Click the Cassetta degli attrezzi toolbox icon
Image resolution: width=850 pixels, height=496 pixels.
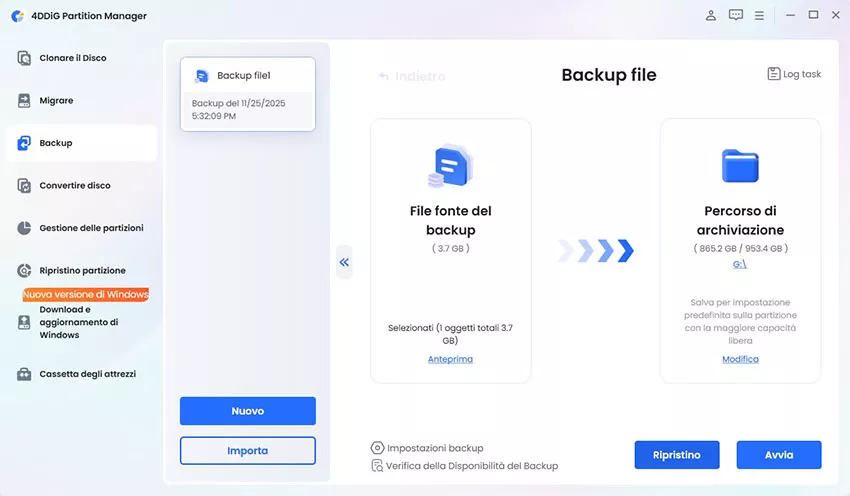click(x=24, y=374)
